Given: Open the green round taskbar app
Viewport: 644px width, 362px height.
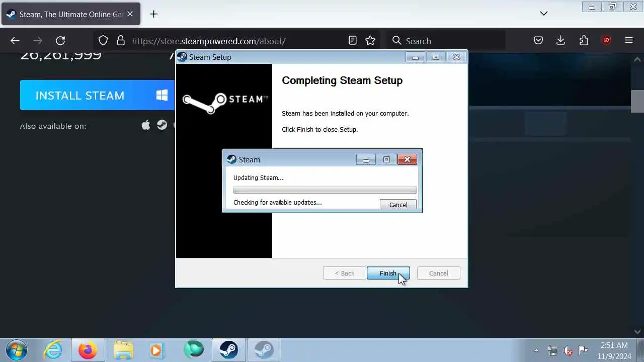Looking at the screenshot, I should pyautogui.click(x=194, y=349).
